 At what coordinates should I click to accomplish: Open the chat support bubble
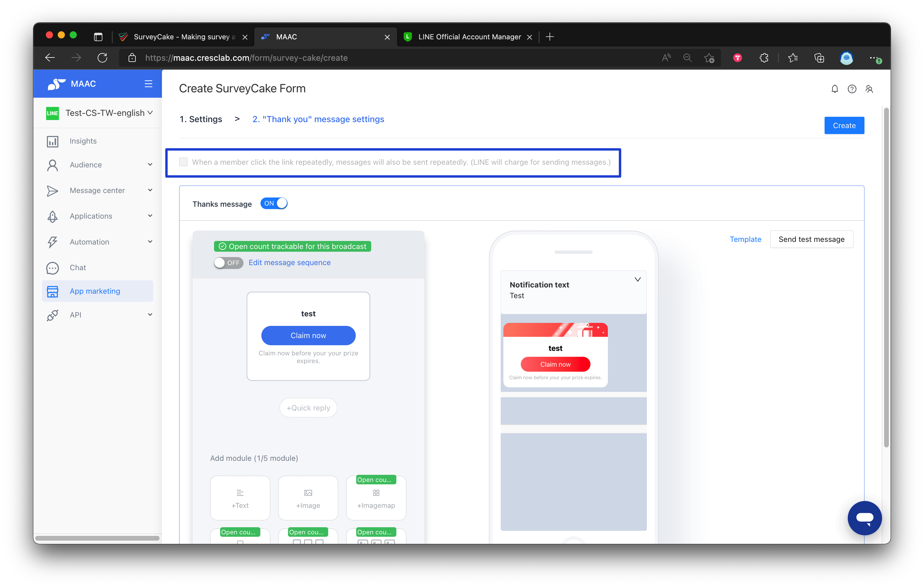point(864,518)
